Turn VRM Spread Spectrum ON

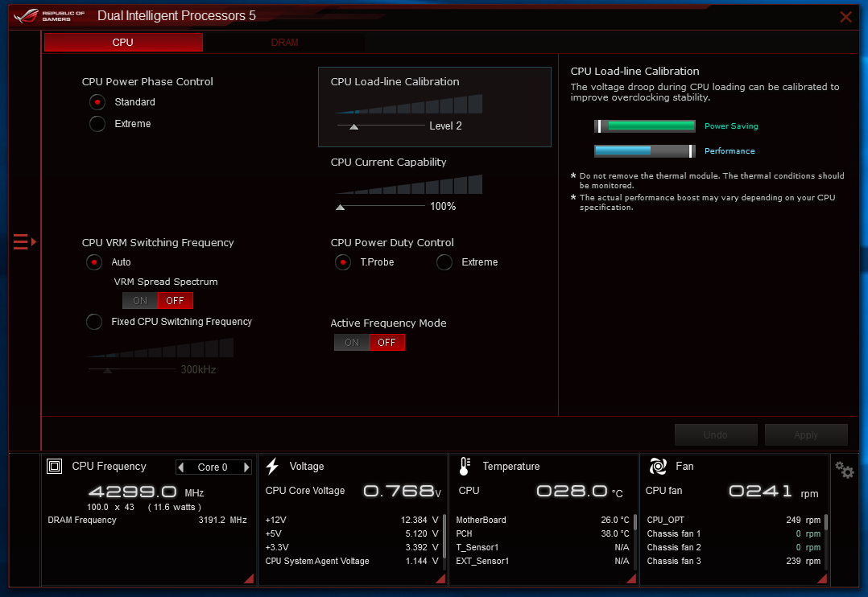(140, 300)
